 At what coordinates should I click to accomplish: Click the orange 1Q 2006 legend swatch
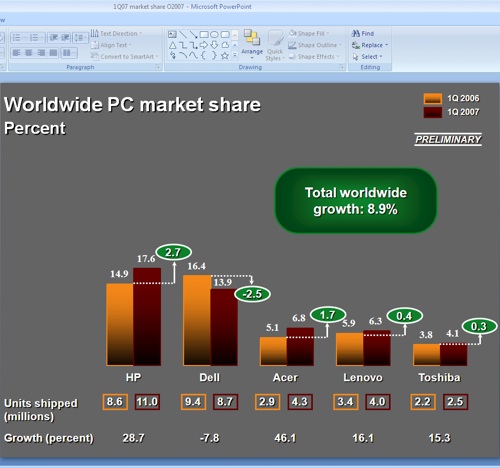[x=433, y=99]
